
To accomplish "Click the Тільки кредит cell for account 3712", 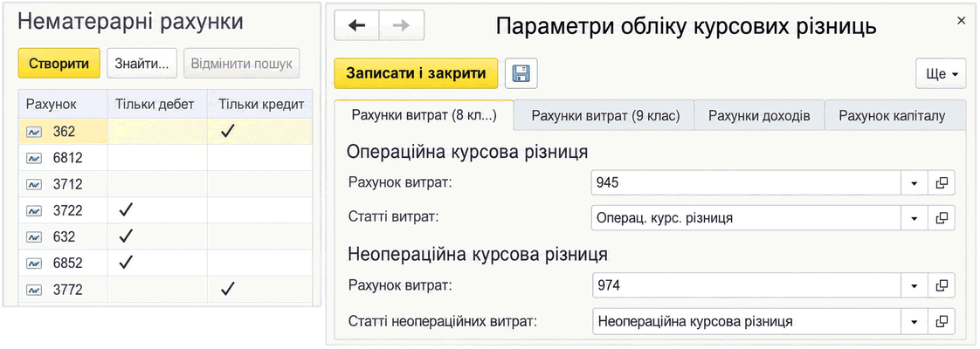I will pos(260,184).
